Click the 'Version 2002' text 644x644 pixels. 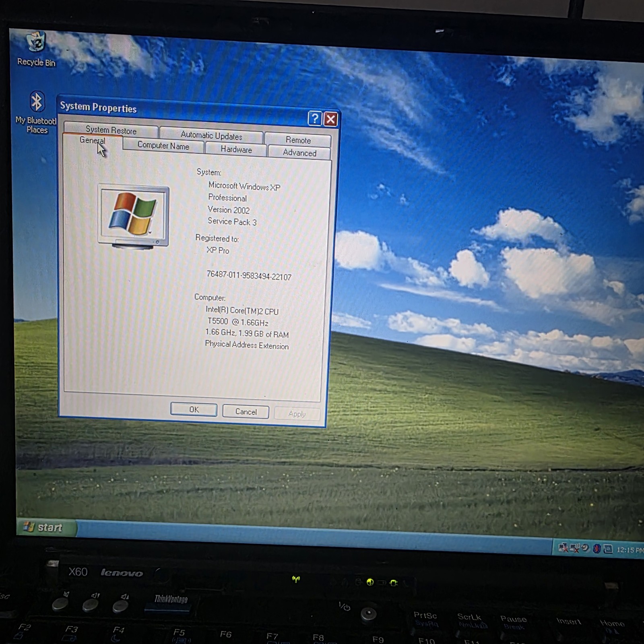tap(229, 210)
